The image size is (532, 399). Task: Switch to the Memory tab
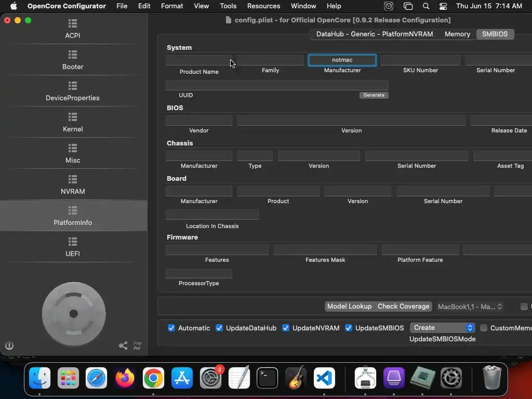457,34
